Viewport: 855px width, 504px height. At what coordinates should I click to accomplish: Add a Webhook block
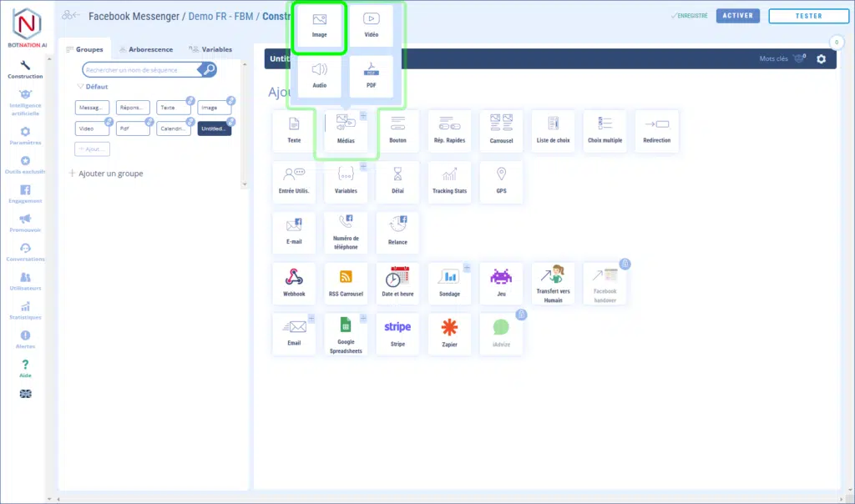pyautogui.click(x=294, y=284)
